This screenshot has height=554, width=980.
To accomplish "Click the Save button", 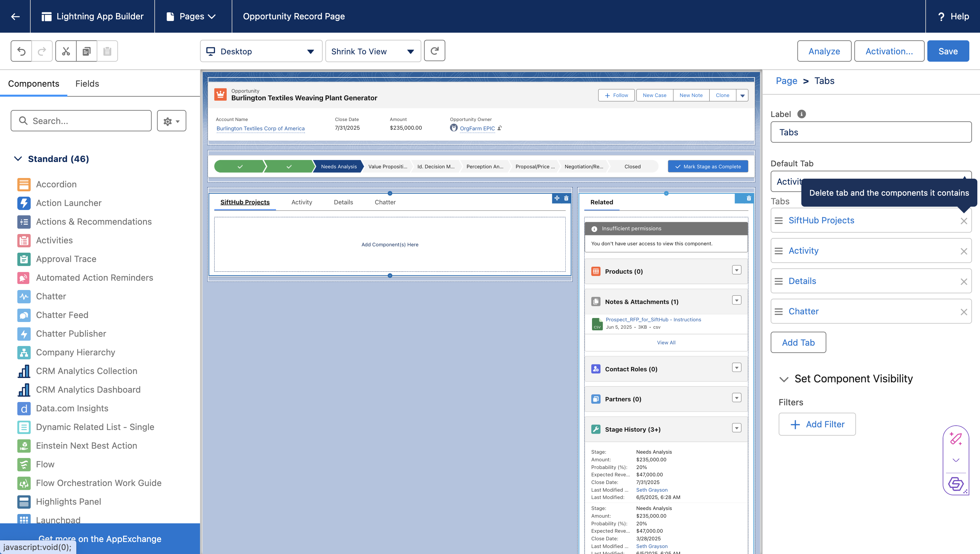I will click(948, 51).
